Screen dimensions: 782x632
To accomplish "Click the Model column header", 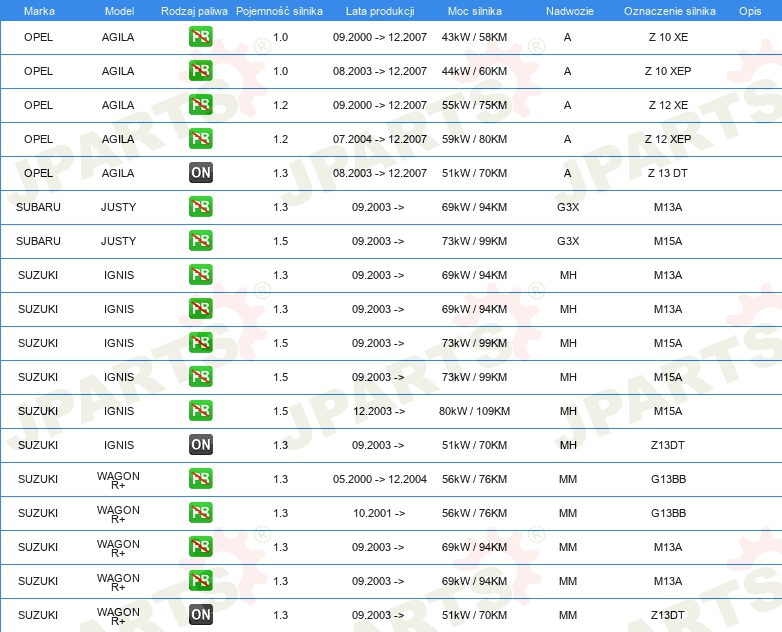I will [x=119, y=11].
